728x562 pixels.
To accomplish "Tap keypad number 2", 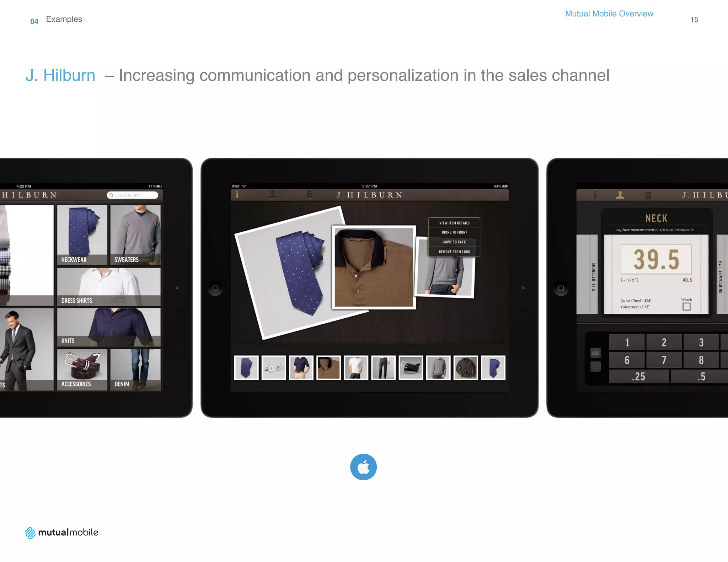I will (x=664, y=342).
